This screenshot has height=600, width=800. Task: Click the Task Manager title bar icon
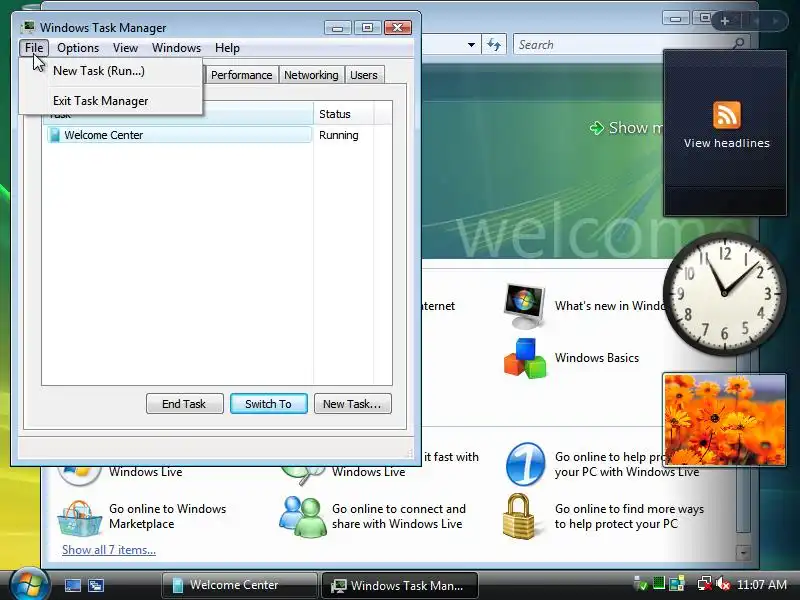pyautogui.click(x=28, y=27)
